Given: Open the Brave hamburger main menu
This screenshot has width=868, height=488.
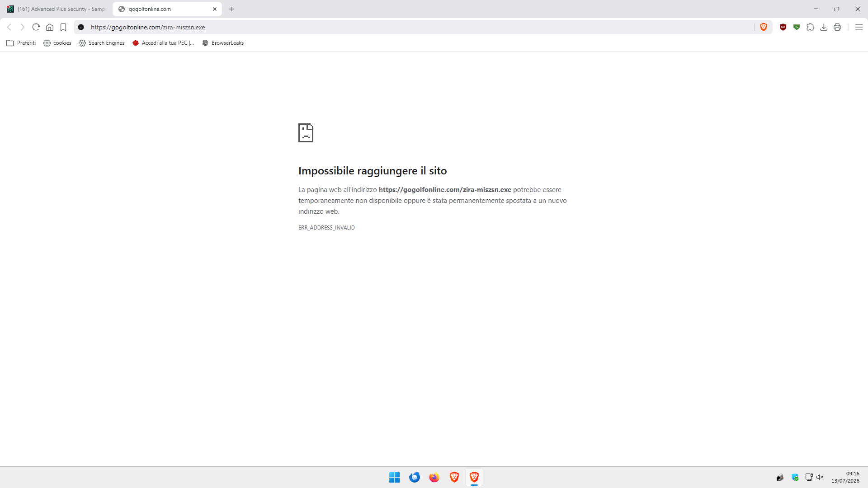Looking at the screenshot, I should tap(859, 27).
